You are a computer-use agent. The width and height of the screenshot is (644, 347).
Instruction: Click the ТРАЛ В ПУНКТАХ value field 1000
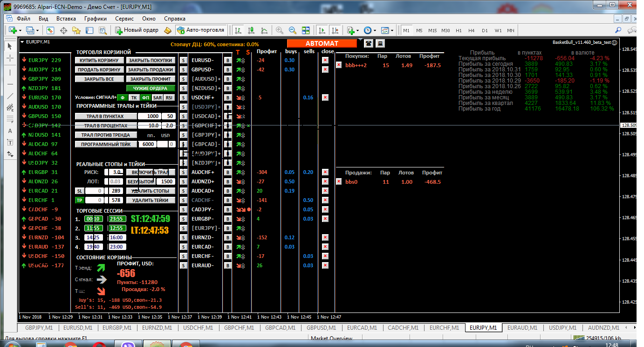click(x=152, y=116)
